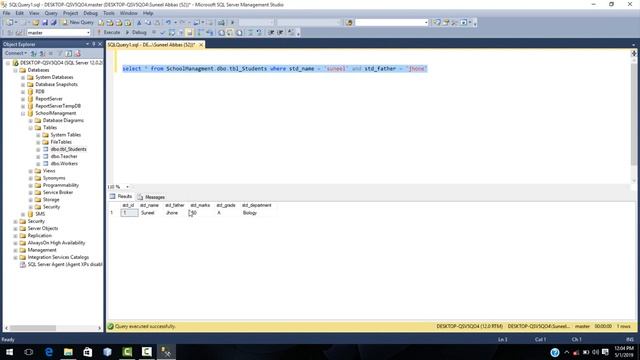Click the Save icon in the toolbar
Screen dimensions: 640x360
click(45, 22)
